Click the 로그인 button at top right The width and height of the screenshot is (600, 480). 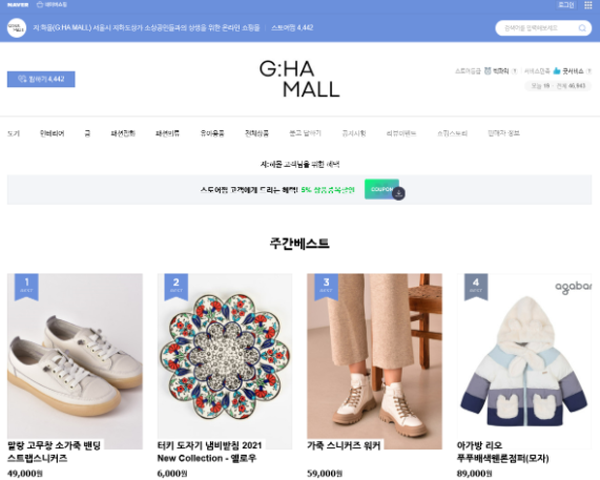[x=566, y=5]
